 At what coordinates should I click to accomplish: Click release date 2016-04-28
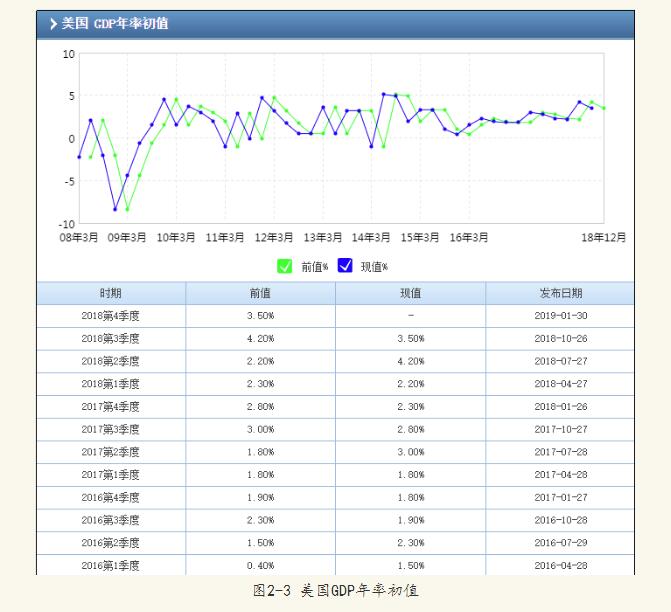click(561, 565)
